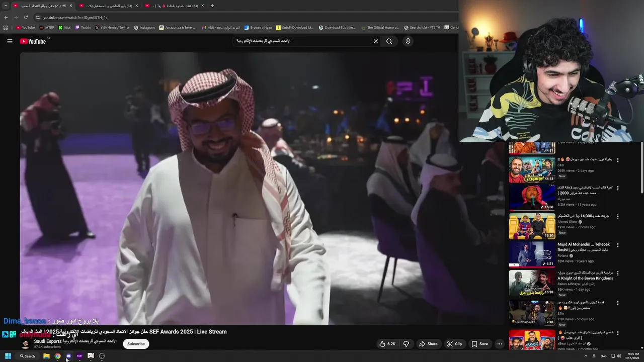
Task: Open the SXB 44:13 video thumbnail
Action: pos(532,169)
